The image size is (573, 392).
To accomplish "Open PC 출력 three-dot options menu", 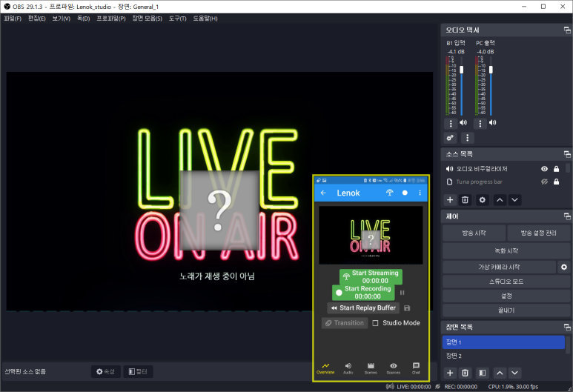I will 480,124.
